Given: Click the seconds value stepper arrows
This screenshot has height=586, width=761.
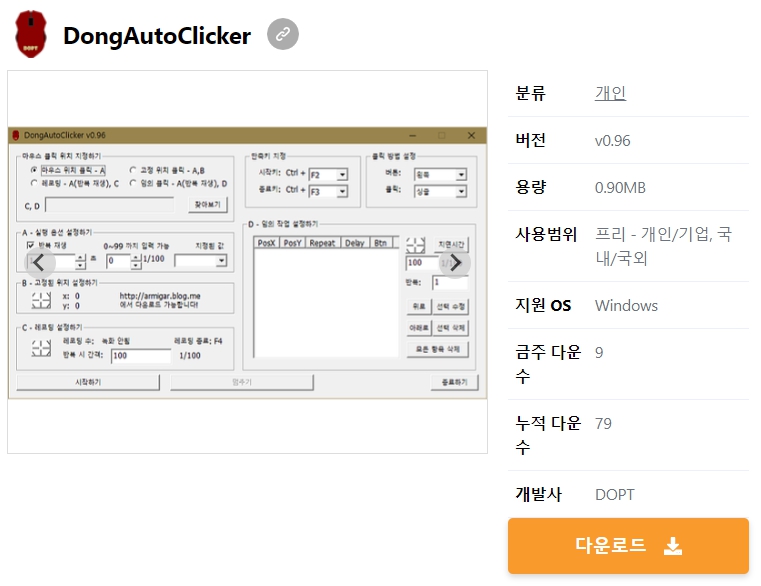Looking at the screenshot, I should (x=81, y=261).
